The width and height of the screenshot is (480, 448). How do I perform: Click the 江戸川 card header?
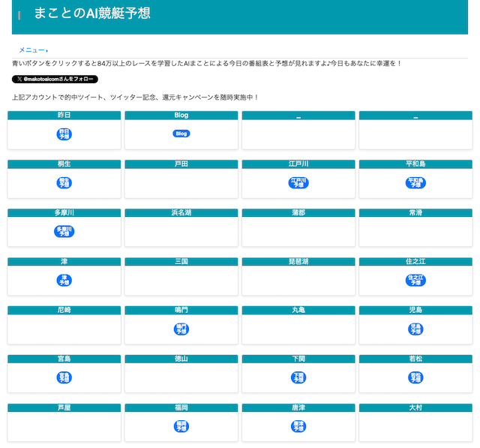coord(298,164)
